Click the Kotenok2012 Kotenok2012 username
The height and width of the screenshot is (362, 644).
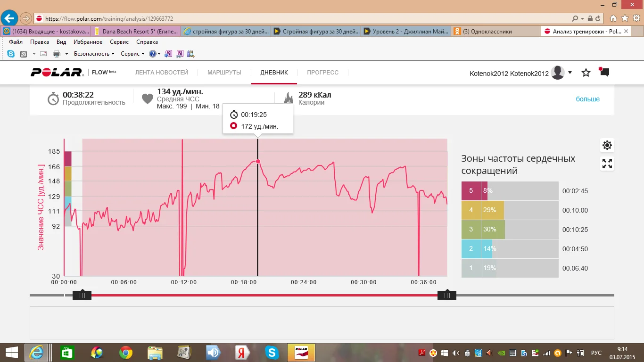click(x=509, y=73)
